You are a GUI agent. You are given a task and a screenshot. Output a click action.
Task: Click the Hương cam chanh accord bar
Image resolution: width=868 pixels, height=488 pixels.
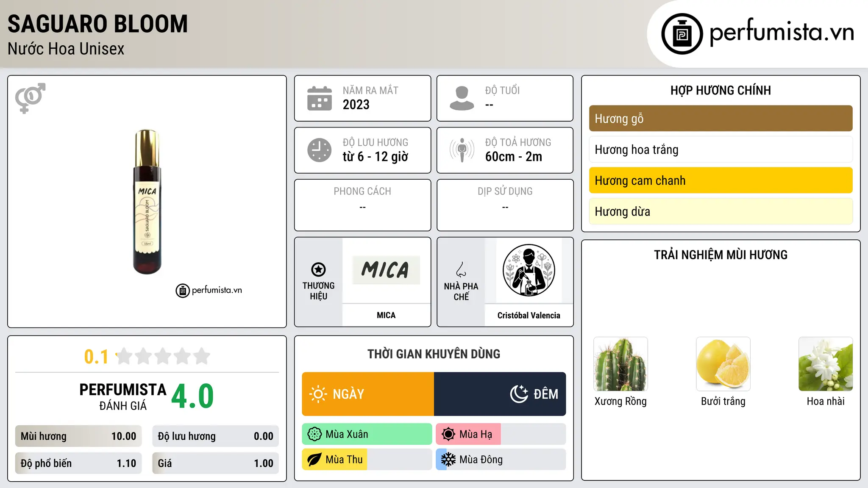[721, 180]
